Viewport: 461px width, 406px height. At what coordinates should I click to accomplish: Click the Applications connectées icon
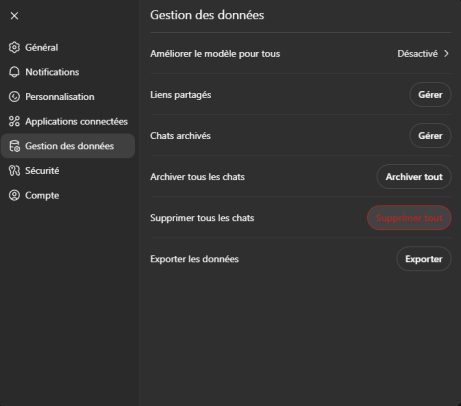(14, 121)
